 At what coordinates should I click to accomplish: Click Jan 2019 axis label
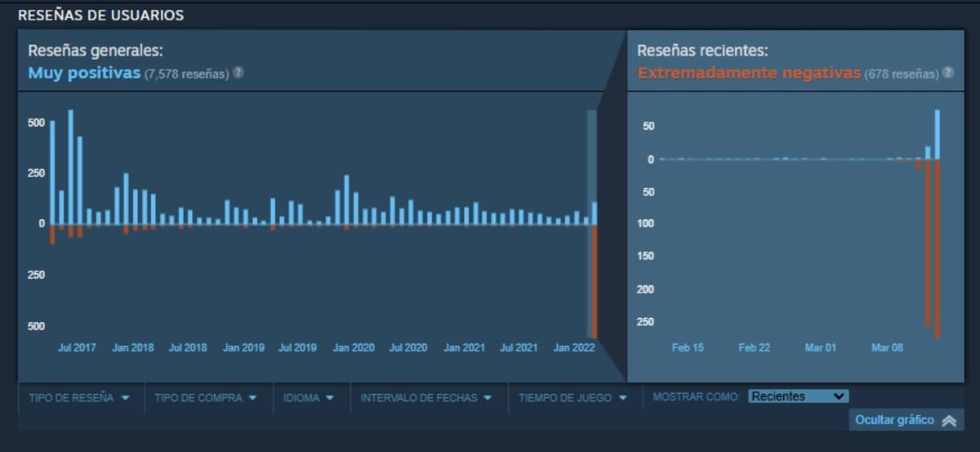point(243,347)
